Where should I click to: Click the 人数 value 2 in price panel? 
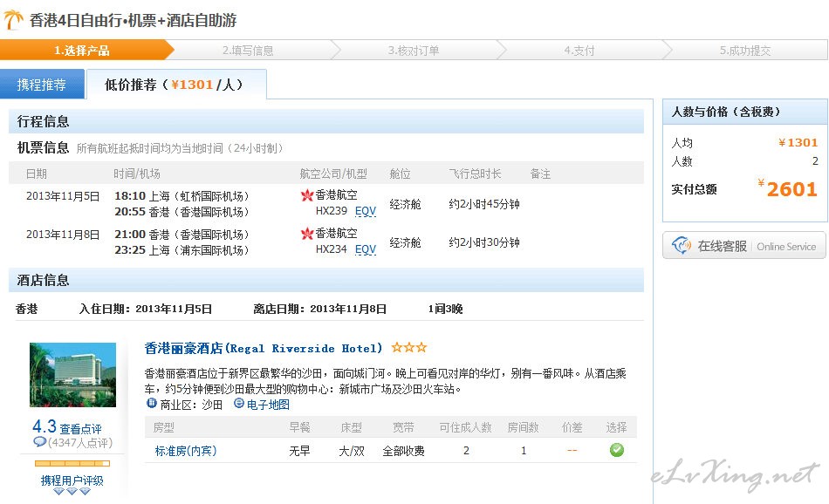pos(815,161)
